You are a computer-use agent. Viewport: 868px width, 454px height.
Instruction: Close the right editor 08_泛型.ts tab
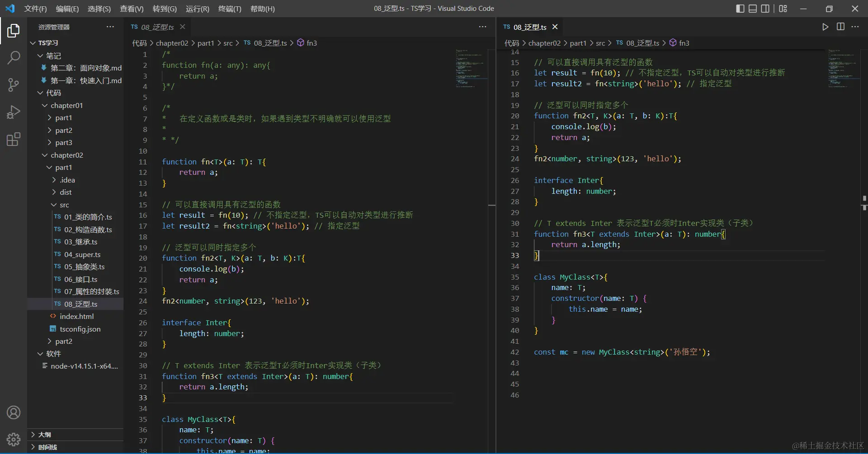coord(555,27)
